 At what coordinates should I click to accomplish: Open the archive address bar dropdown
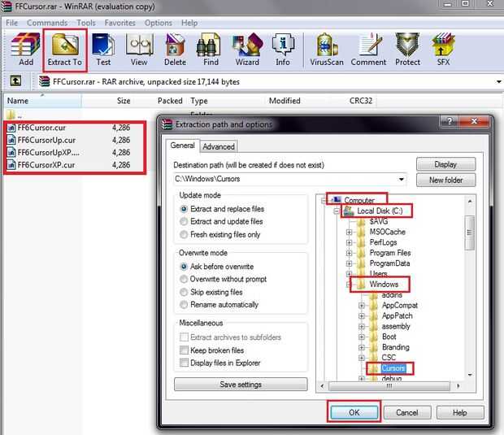[x=498, y=81]
